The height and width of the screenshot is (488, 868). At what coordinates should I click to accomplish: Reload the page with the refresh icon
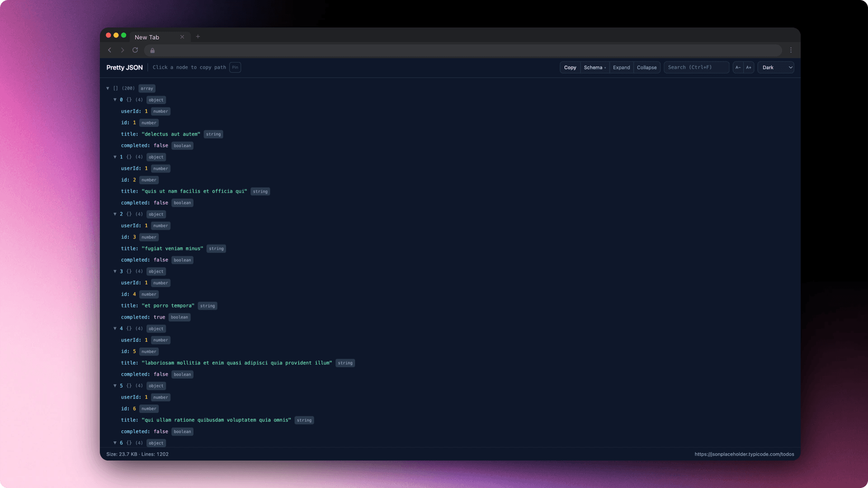point(135,50)
